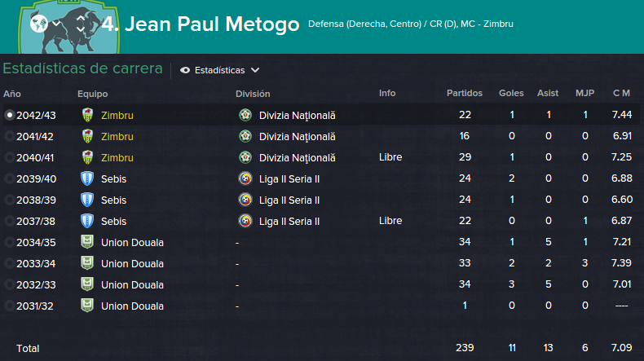Click the Sebis shield badge for 2039/40
The image size is (644, 361).
(87, 178)
